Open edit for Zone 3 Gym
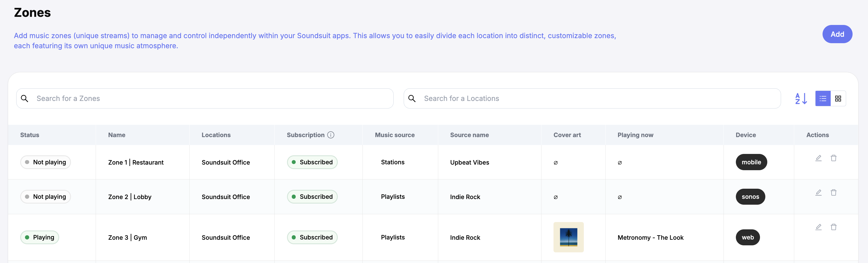The image size is (868, 263). [818, 227]
